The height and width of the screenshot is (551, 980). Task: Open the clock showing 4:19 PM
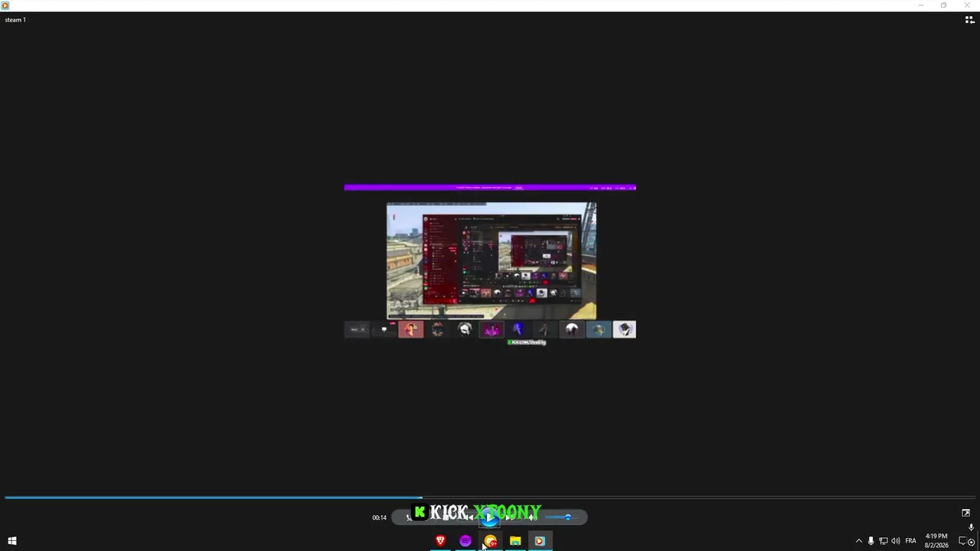936,541
